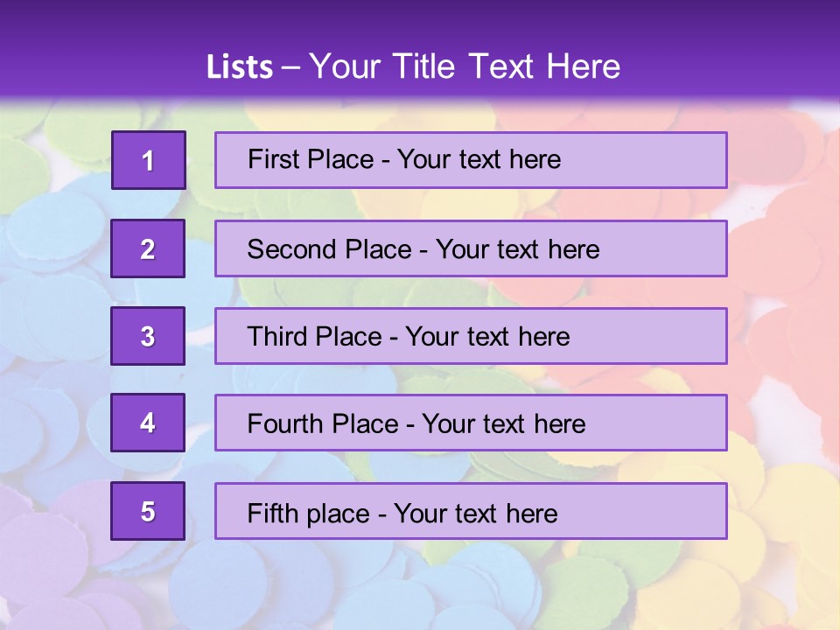Click 'Your text here' in the Third Place bar
Image resolution: width=840 pixels, height=630 pixels.
pyautogui.click(x=487, y=337)
